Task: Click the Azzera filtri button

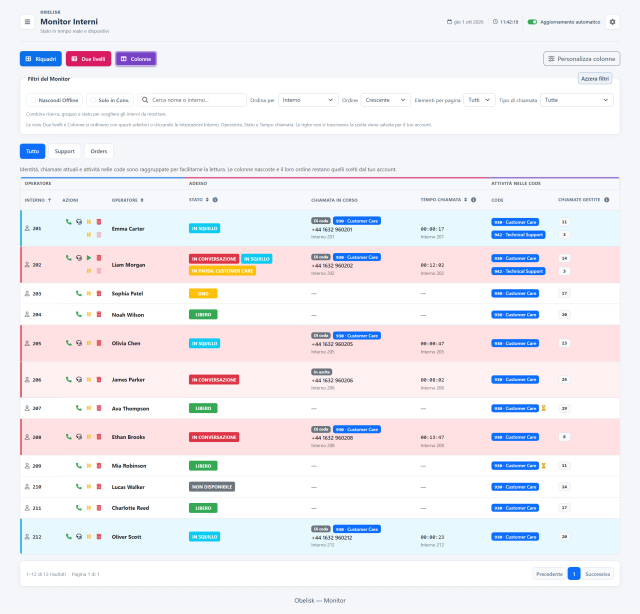Action: coord(595,78)
